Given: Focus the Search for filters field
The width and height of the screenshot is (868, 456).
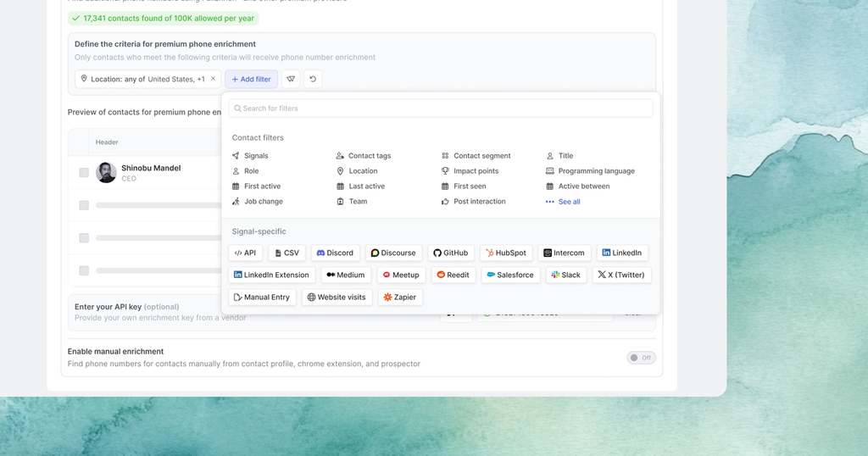Looking at the screenshot, I should pos(441,108).
